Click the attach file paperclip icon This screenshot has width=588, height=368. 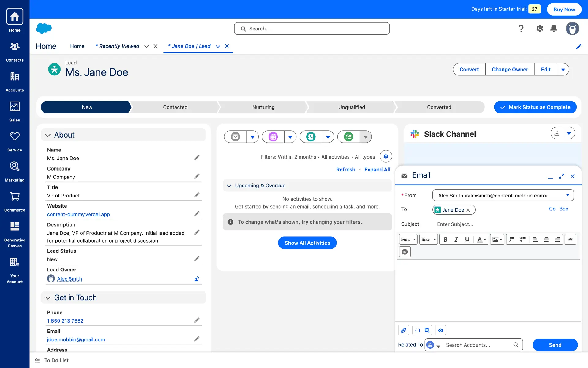(x=404, y=330)
